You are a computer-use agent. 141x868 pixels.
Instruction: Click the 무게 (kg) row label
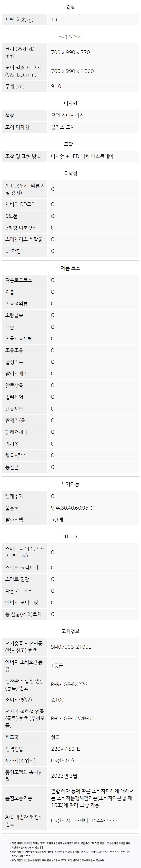coord(15,87)
